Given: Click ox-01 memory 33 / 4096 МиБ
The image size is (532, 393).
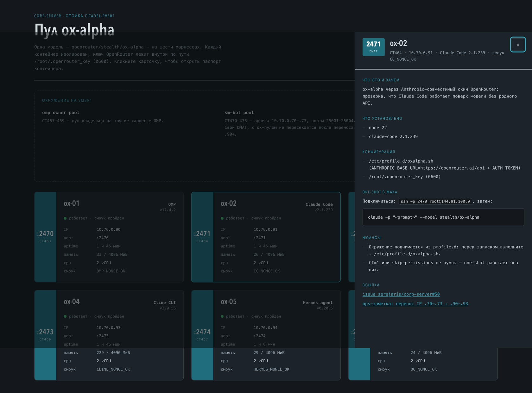Looking at the screenshot, I should [112, 254].
